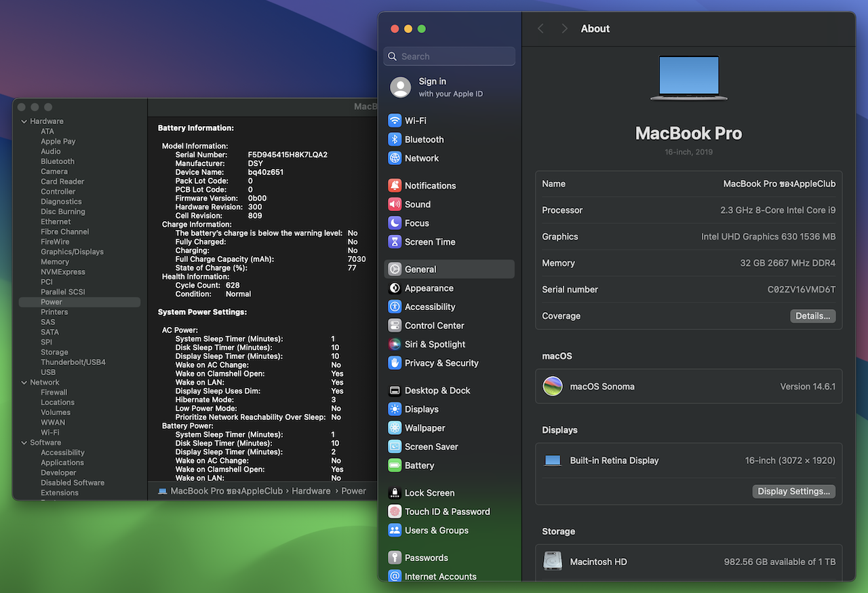Click the macOS Sonoma logo icon

(x=553, y=387)
